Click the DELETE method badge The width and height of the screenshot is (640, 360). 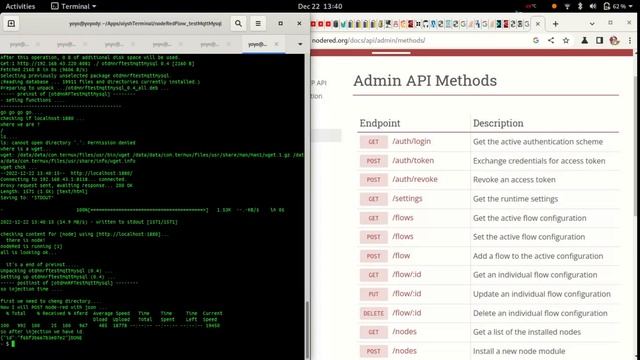coord(373,313)
